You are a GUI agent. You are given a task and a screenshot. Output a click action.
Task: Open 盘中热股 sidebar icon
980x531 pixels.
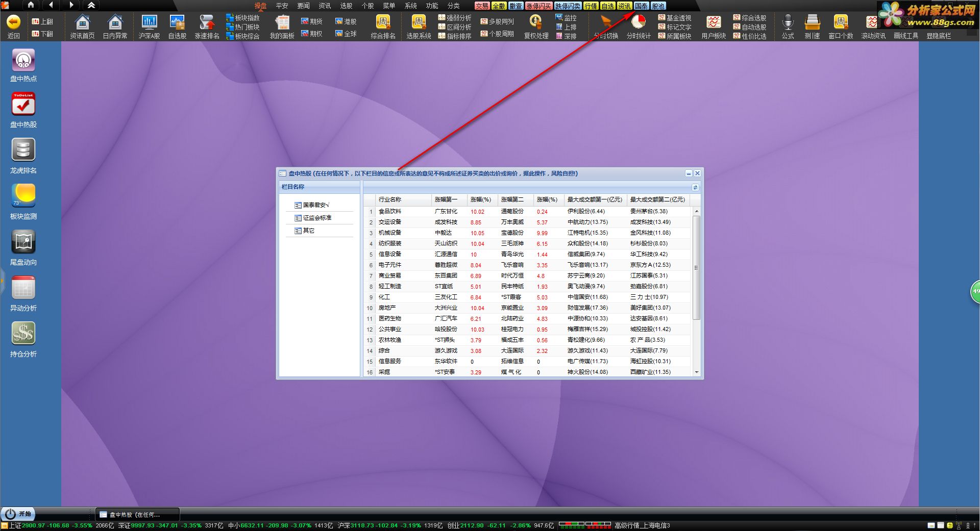coord(23,105)
